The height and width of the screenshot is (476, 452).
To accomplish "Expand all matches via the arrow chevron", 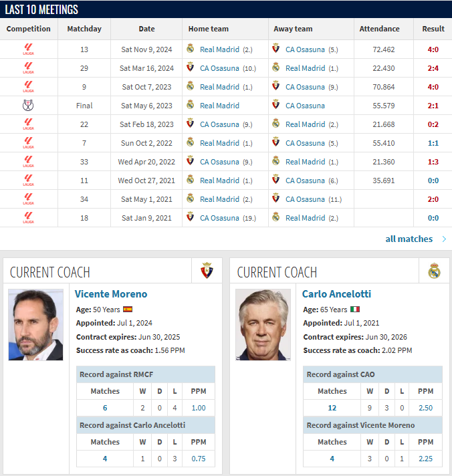I will pyautogui.click(x=445, y=239).
